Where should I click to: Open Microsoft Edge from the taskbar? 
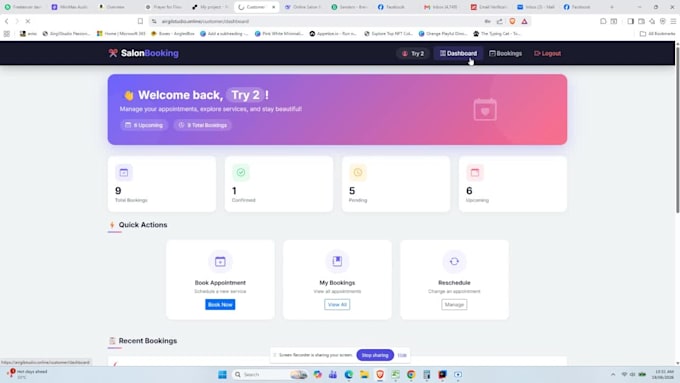(349, 374)
